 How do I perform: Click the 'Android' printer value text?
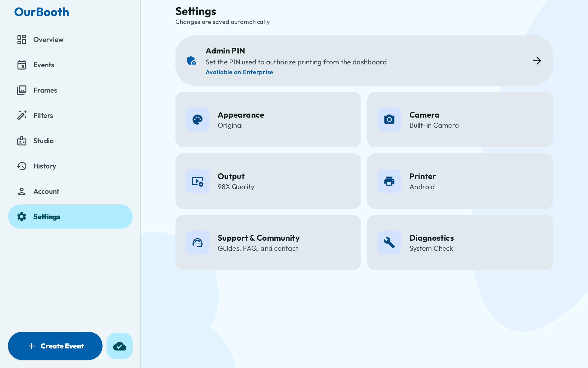422,187
